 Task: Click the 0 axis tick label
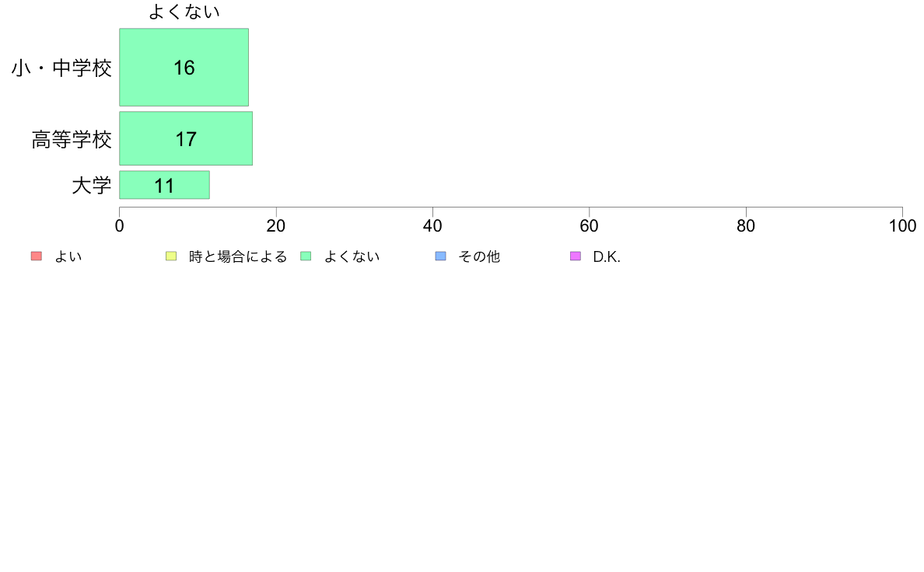coord(120,226)
